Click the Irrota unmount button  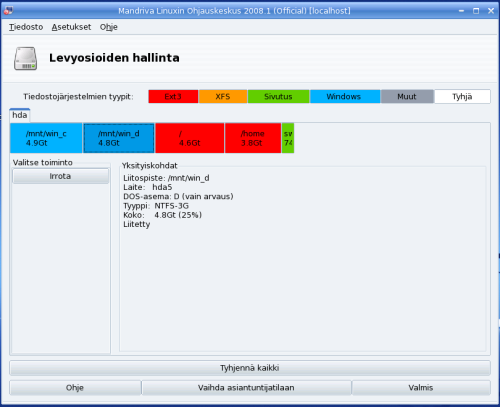(60, 176)
